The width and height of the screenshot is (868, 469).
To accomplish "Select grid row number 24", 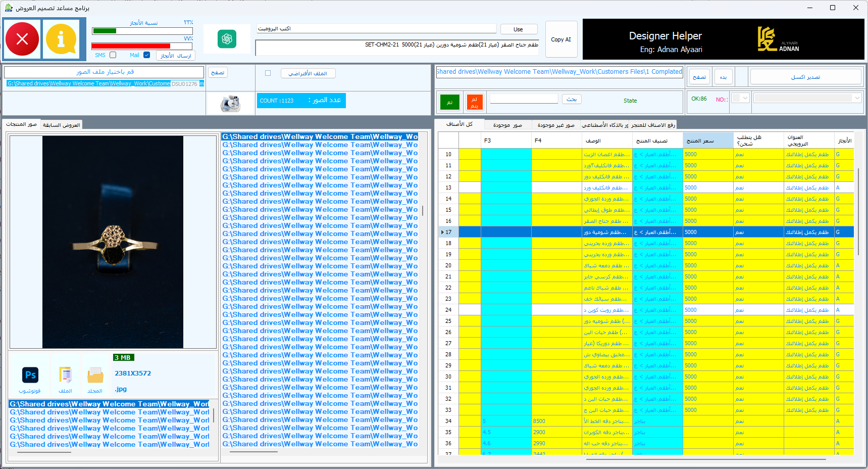I will tap(448, 310).
